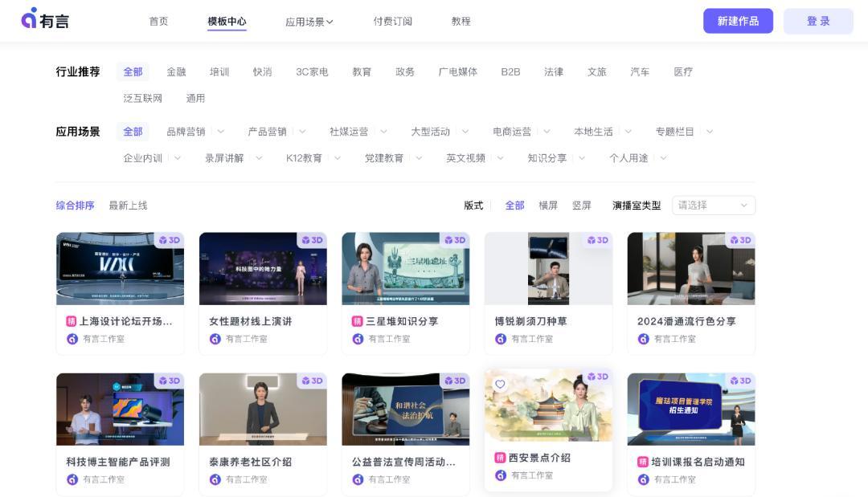Viewport: 868px width, 497px height.
Task: Click the 3D badge on 上海设计论坛开场 card
Action: coord(170,240)
